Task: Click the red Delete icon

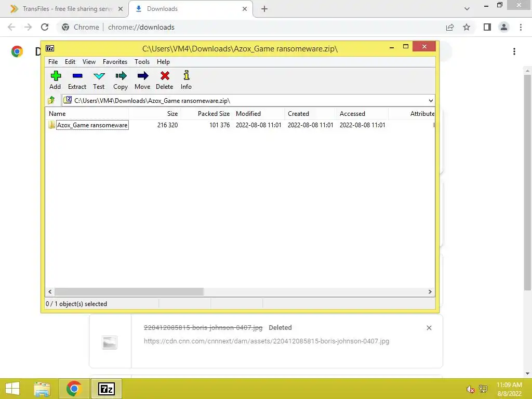Action: click(x=165, y=76)
